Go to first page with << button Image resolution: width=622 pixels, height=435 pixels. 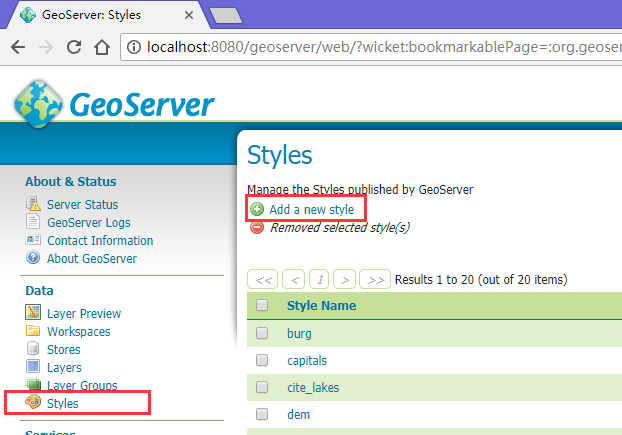[x=263, y=279]
